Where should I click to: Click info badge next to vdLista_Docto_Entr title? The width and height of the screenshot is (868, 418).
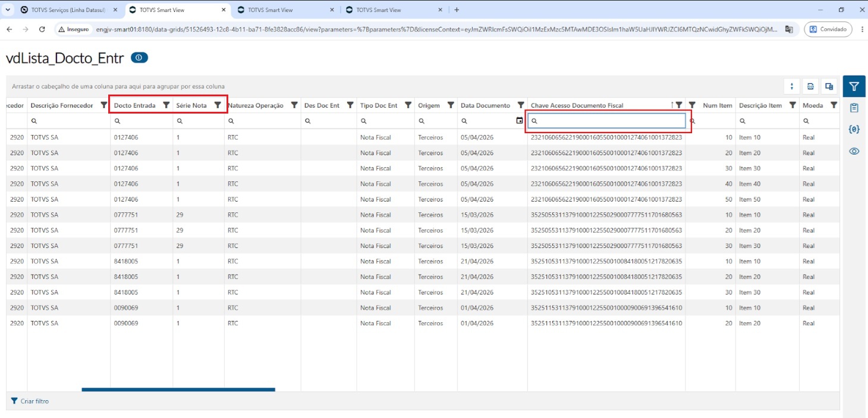(139, 58)
